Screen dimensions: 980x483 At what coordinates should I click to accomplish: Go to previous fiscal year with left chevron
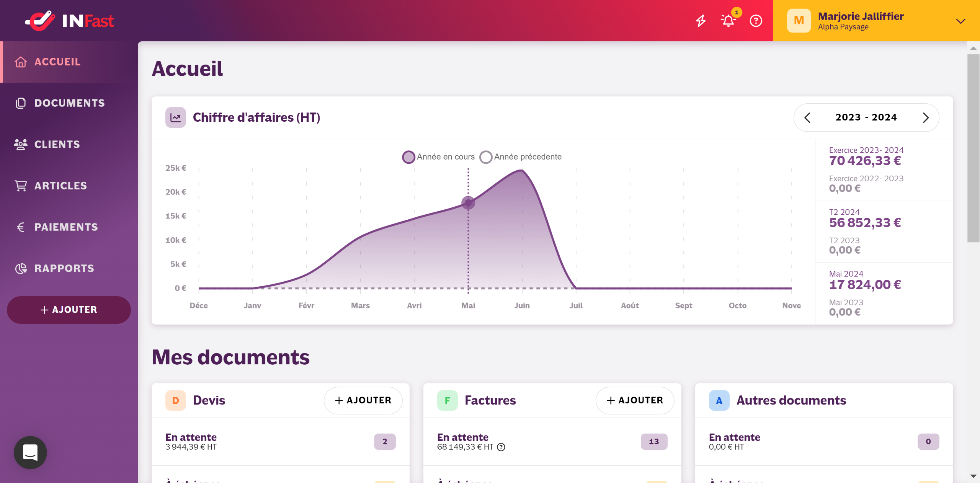click(x=807, y=117)
